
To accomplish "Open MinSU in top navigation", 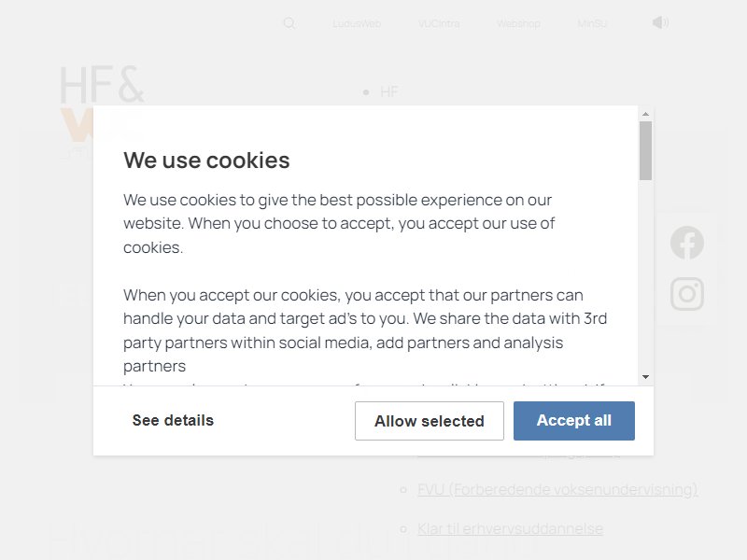I will pyautogui.click(x=592, y=24).
